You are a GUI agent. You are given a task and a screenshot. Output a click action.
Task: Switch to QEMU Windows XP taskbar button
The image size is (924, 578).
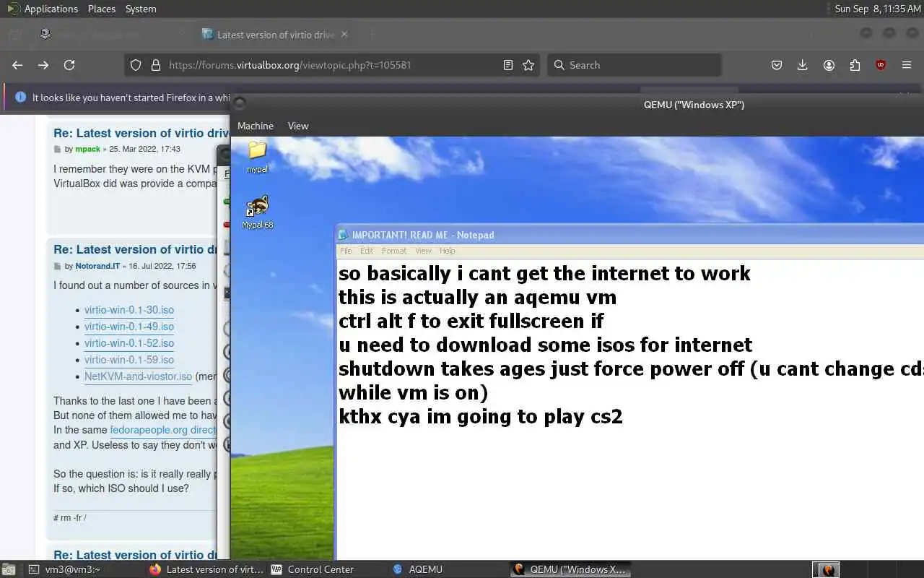tap(570, 569)
